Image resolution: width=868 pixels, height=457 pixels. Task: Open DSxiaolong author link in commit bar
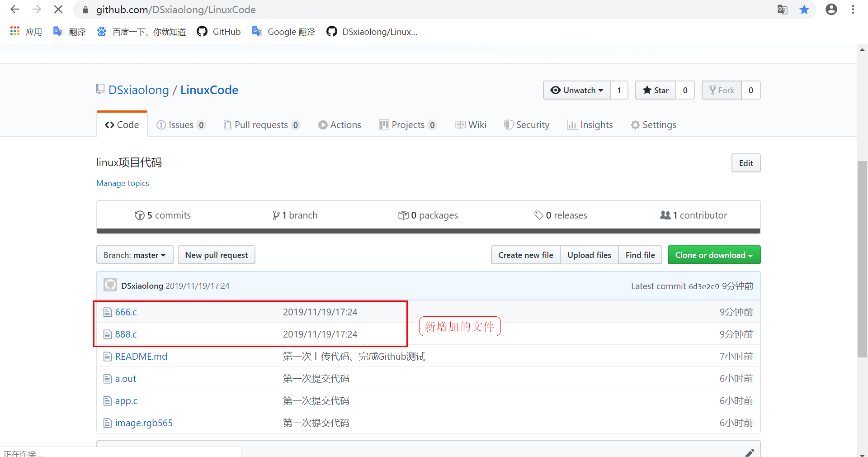pyautogui.click(x=142, y=286)
